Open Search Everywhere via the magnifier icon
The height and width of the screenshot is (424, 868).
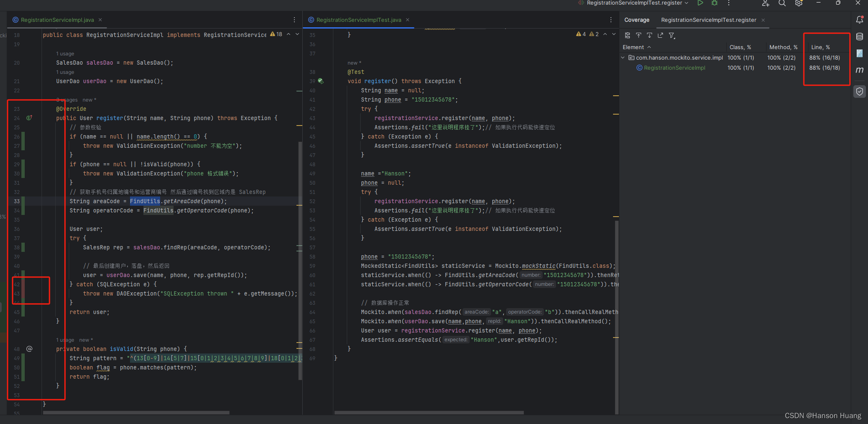coord(782,3)
